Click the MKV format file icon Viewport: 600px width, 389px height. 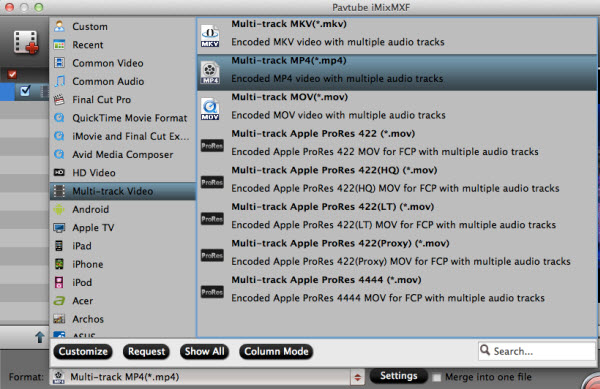click(x=210, y=36)
